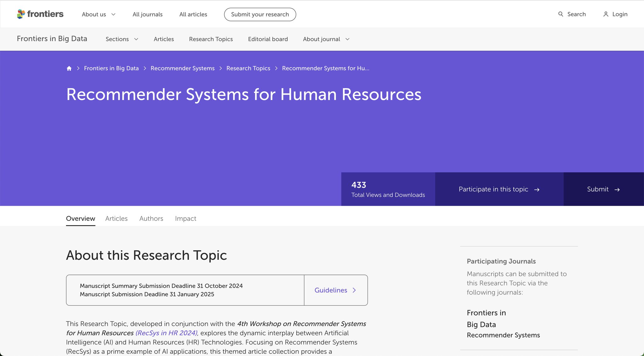The height and width of the screenshot is (356, 644).
Task: Click the home icon in breadcrumb
Action: click(x=69, y=69)
